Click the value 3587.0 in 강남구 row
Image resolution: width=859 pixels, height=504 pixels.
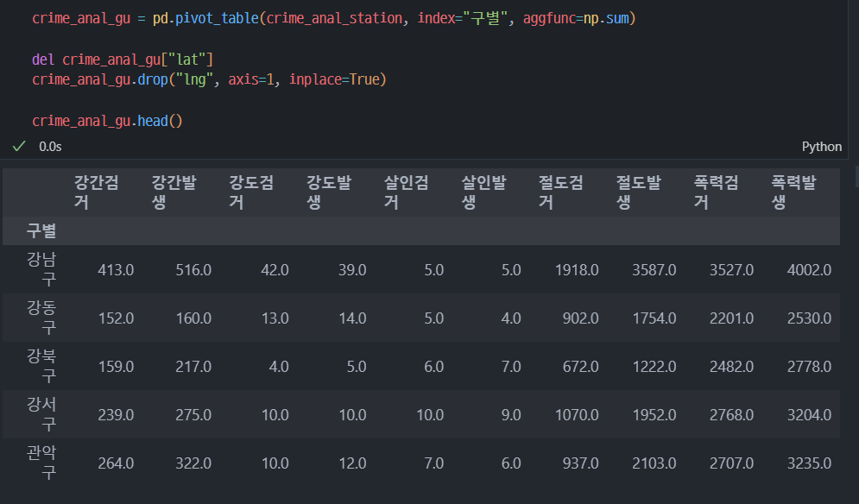tap(654, 270)
